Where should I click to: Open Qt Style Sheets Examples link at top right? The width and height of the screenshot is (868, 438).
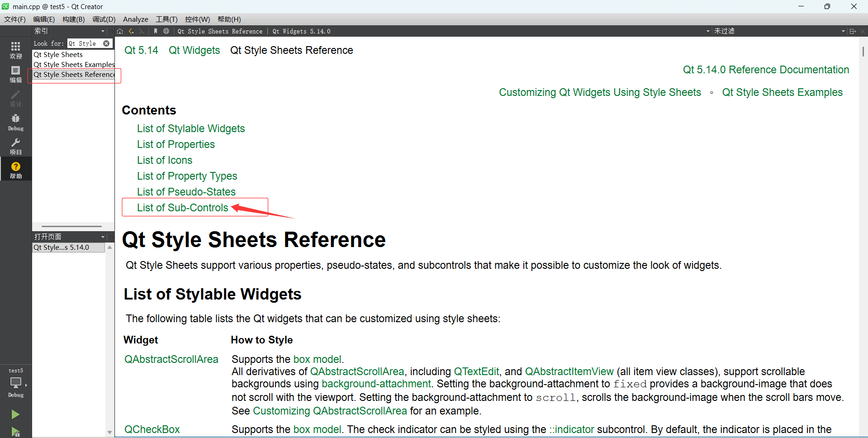pyautogui.click(x=782, y=92)
